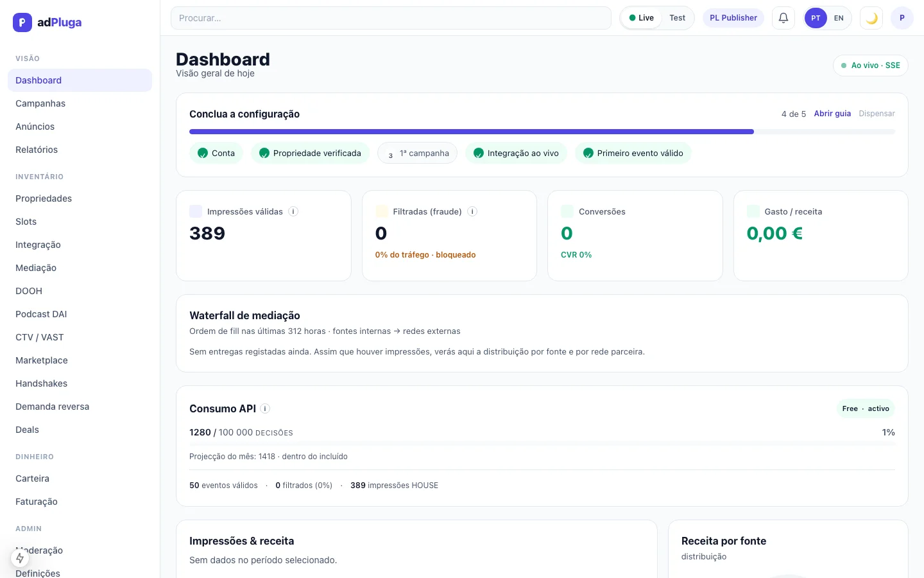Click the Ao vivo · SSE status badge
Viewport: 924px width, 578px height.
tap(871, 66)
